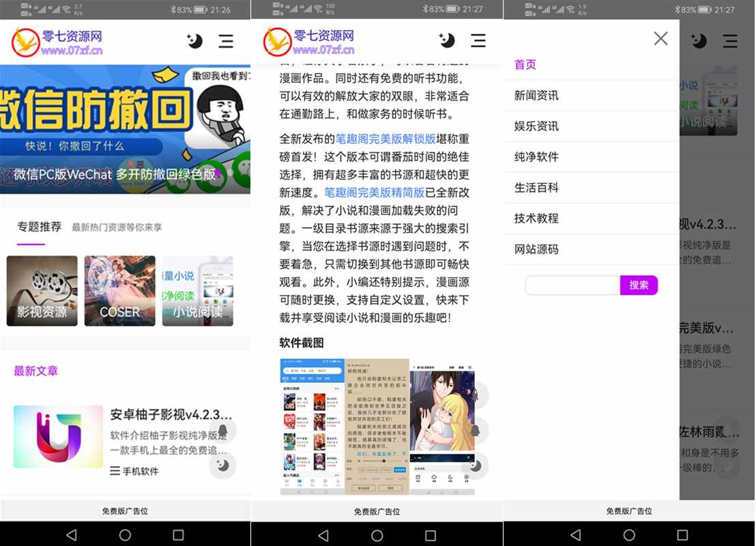756x546 pixels.
Task: Toggle dark mode moon icon in middle screen header
Action: point(447,41)
